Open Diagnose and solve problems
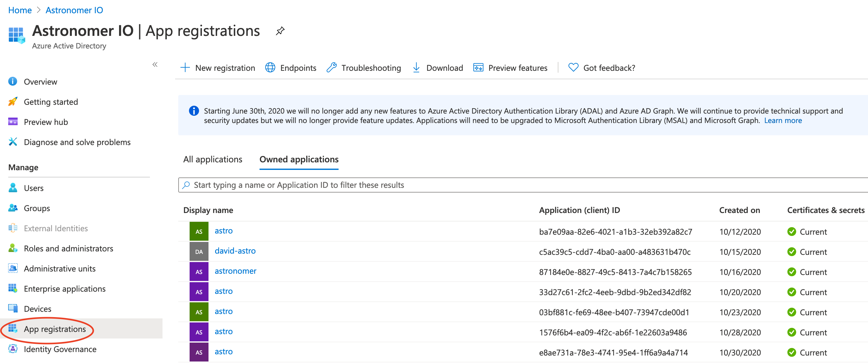The height and width of the screenshot is (364, 868). click(x=77, y=142)
